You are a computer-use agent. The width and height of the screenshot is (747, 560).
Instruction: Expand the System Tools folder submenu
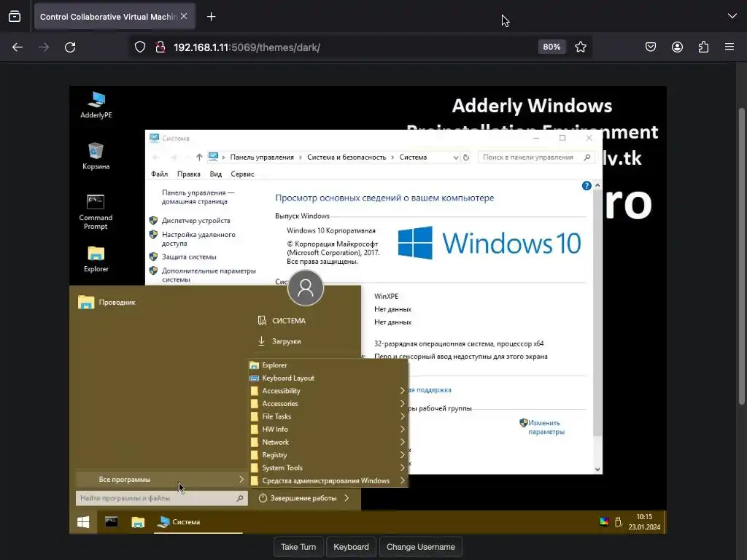click(328, 468)
